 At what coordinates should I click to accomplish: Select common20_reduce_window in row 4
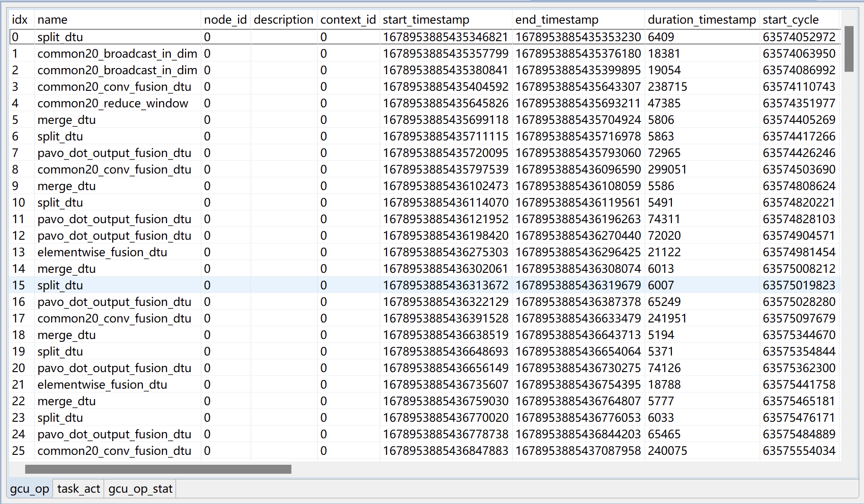point(113,103)
